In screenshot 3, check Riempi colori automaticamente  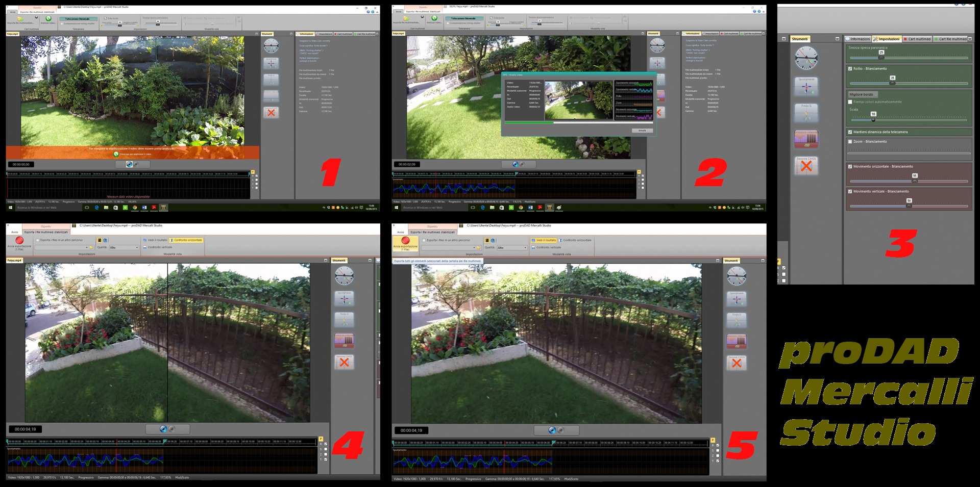point(850,102)
